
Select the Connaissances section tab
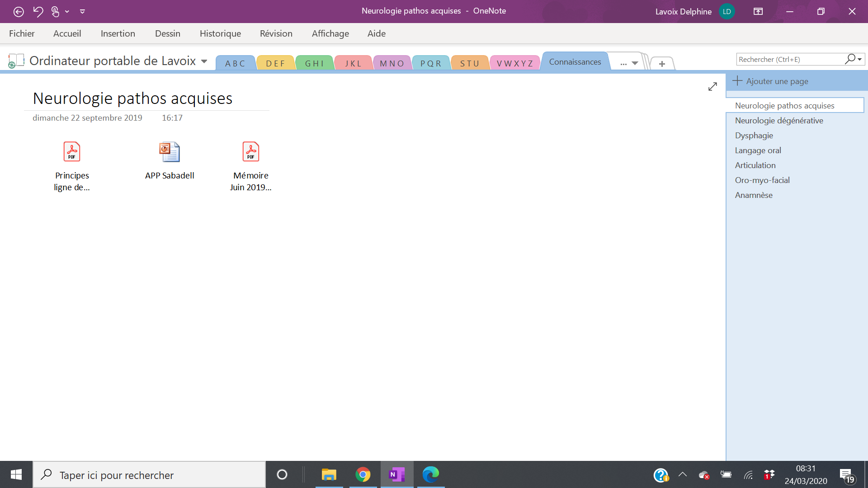(575, 62)
